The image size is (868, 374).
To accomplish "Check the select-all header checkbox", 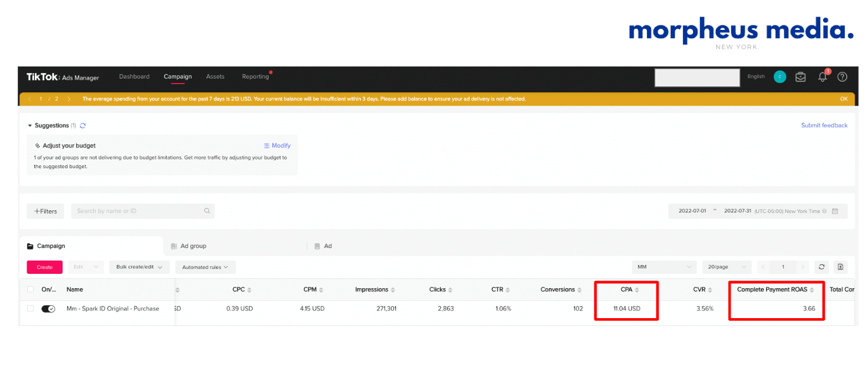I will pyautogui.click(x=30, y=289).
